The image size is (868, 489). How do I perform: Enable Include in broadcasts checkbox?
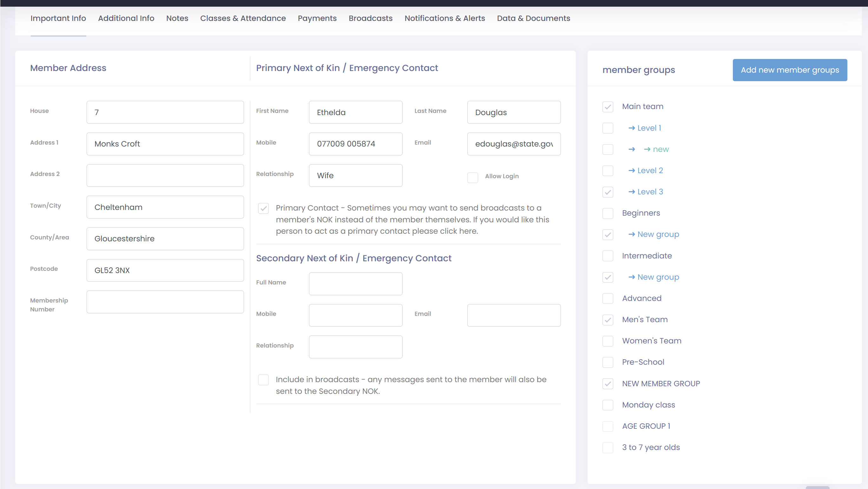tap(263, 380)
